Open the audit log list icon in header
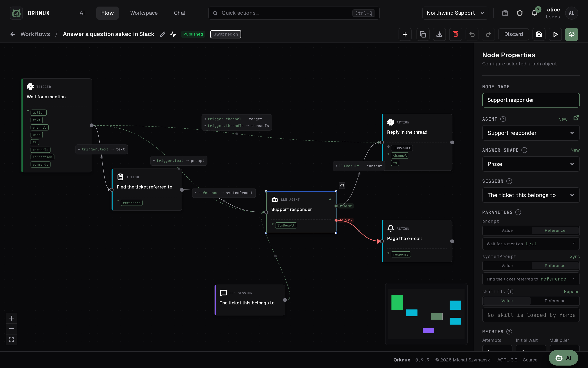Screen dimensions: 588x368 [505, 13]
